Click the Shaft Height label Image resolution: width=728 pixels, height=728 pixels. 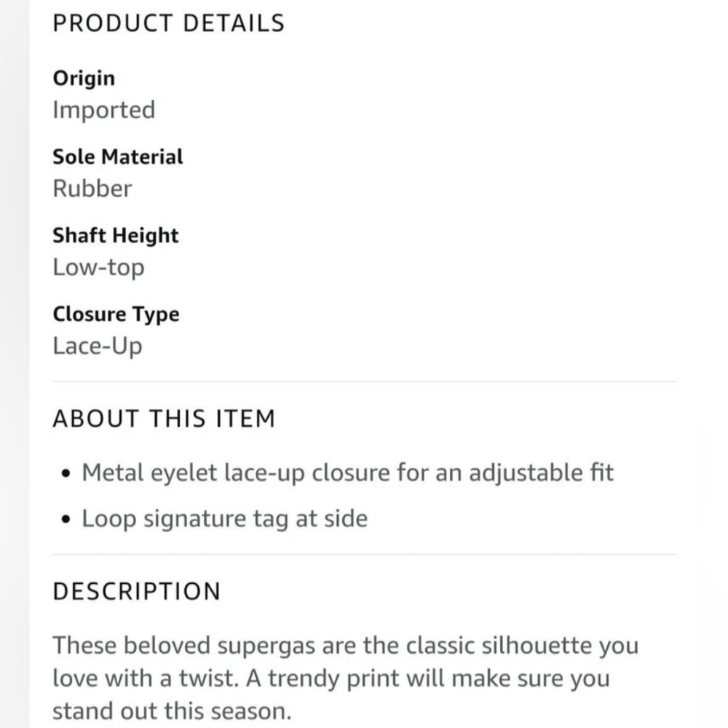pos(116,235)
